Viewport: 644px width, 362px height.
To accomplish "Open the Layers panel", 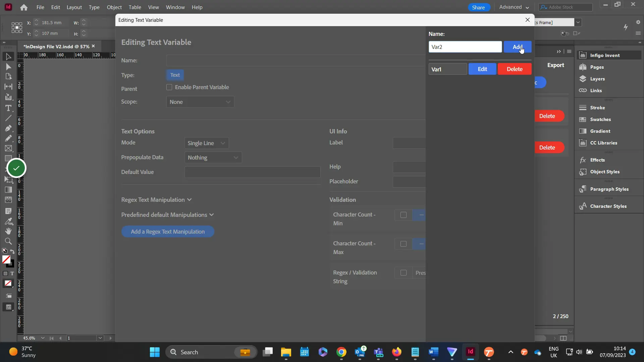I will (x=597, y=79).
